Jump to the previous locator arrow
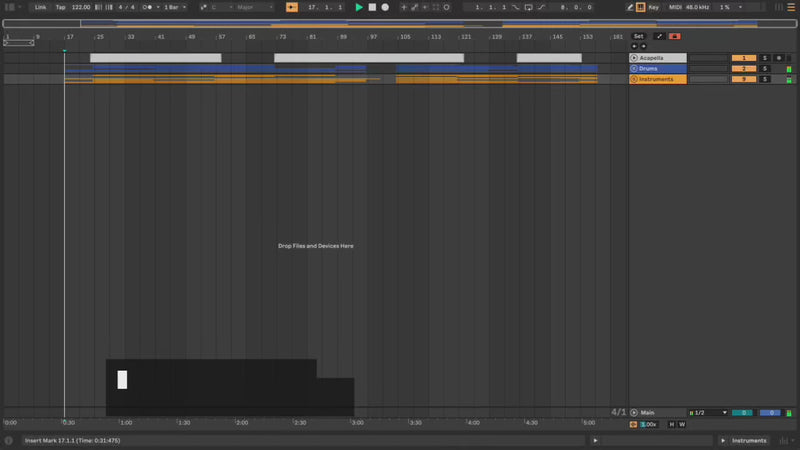The height and width of the screenshot is (450, 800). 634,46
